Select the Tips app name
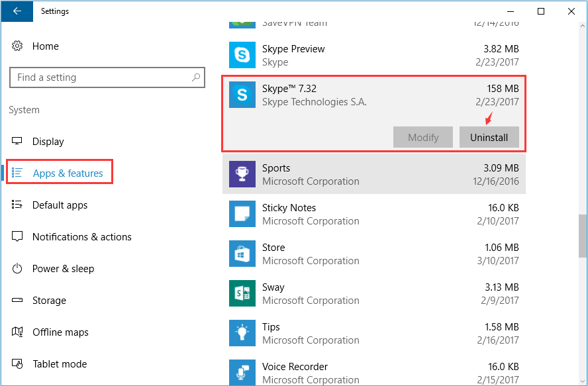588x386 pixels. [x=271, y=327]
